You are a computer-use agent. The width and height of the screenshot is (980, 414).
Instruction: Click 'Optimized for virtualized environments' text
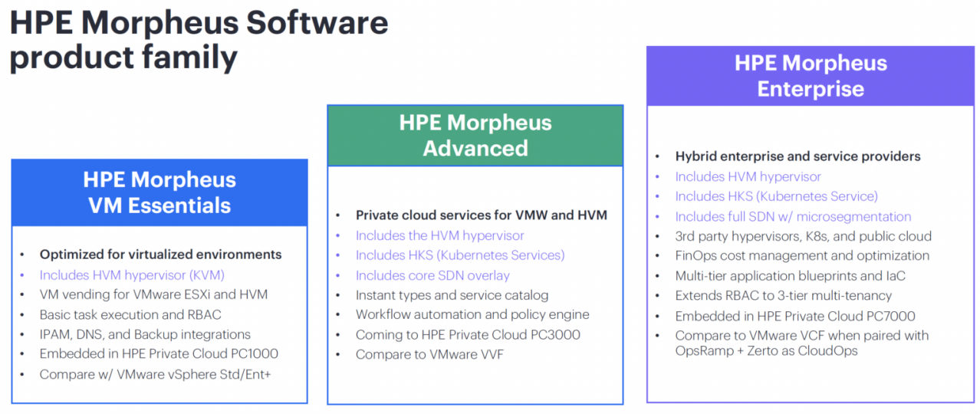(x=161, y=255)
